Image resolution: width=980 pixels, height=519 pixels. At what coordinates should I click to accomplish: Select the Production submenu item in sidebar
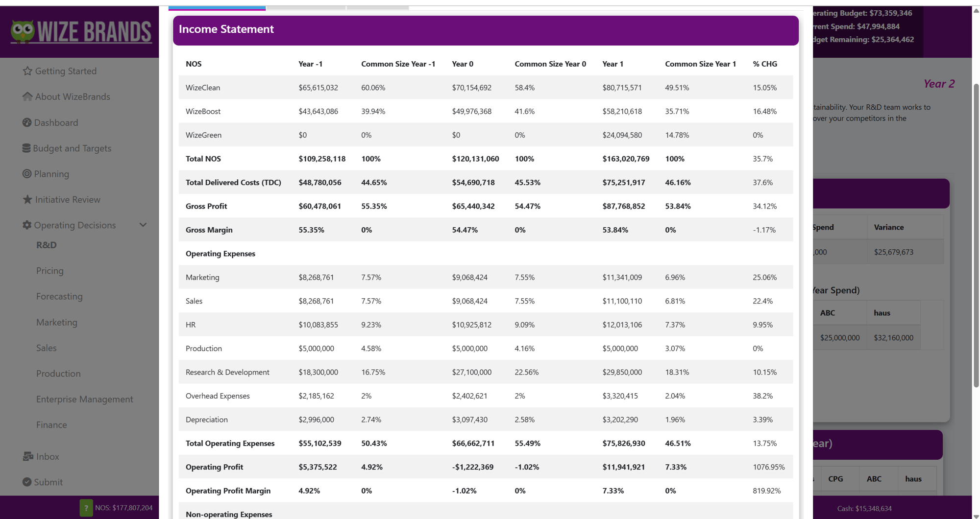[58, 374]
